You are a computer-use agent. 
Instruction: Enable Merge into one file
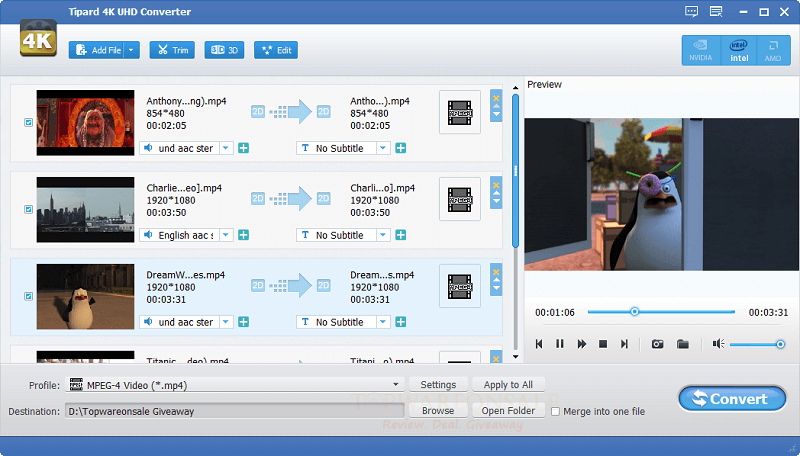pos(556,412)
